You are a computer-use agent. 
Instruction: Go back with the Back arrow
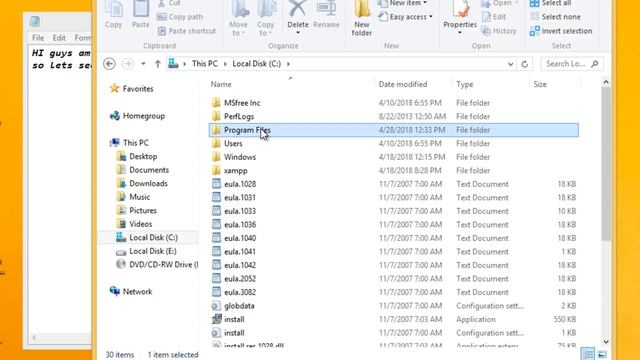tap(109, 64)
